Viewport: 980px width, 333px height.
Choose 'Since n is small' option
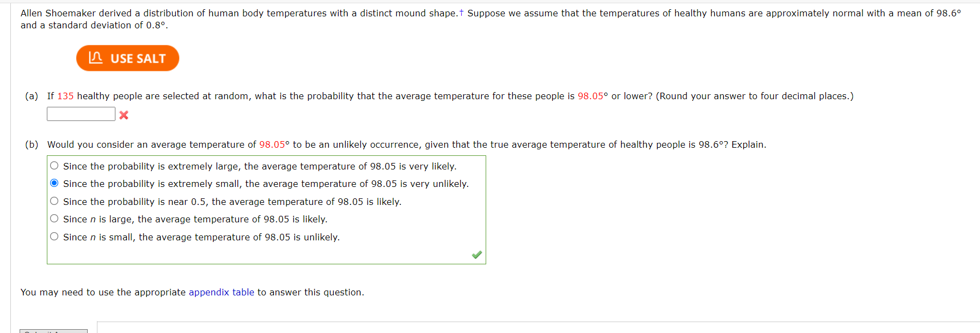point(54,235)
